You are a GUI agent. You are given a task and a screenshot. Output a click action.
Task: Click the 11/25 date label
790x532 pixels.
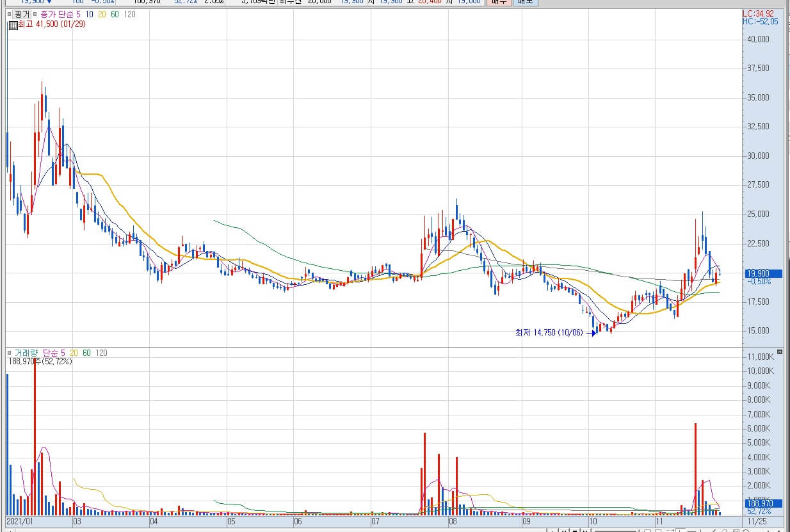pos(757,522)
